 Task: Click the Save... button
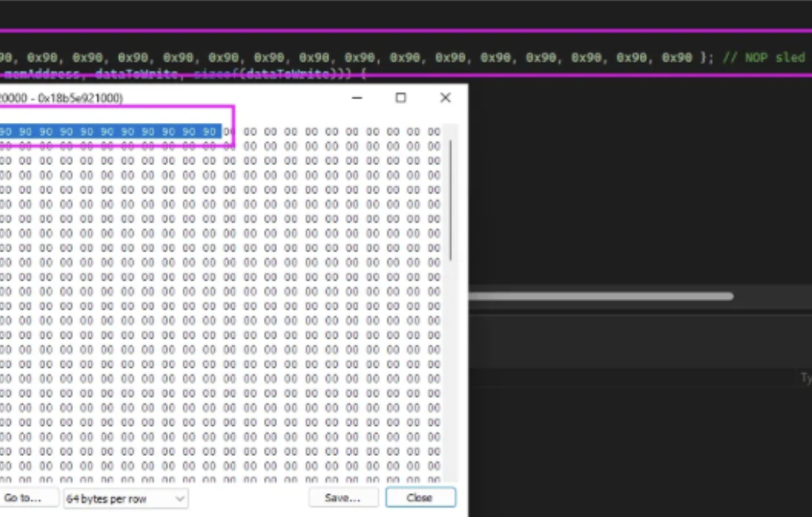pyautogui.click(x=342, y=498)
